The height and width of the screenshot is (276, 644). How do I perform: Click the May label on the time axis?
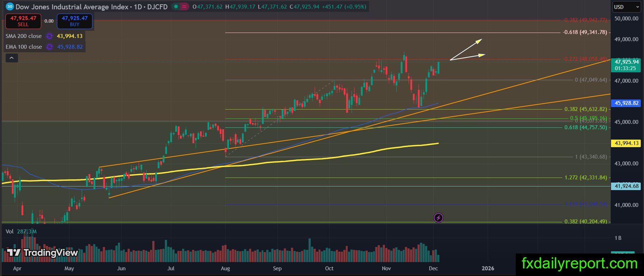[x=69, y=268]
